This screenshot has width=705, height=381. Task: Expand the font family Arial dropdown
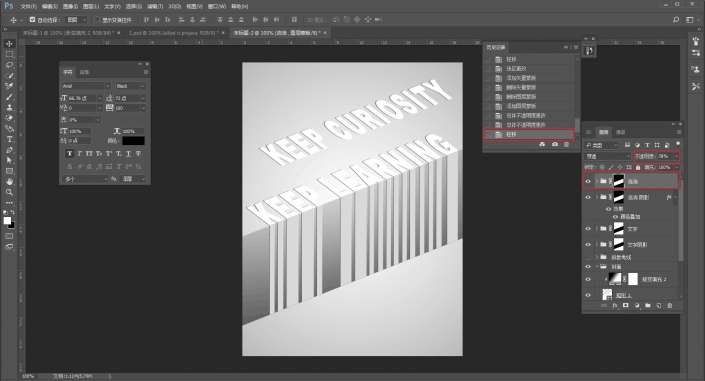tap(107, 86)
